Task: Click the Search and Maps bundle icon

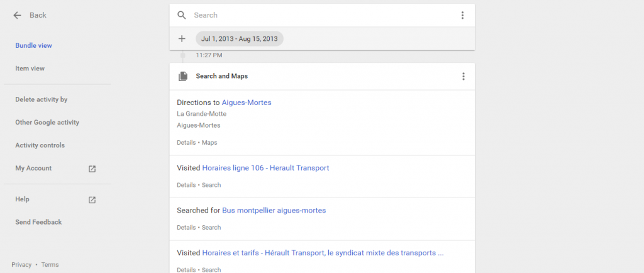Action: point(183,76)
